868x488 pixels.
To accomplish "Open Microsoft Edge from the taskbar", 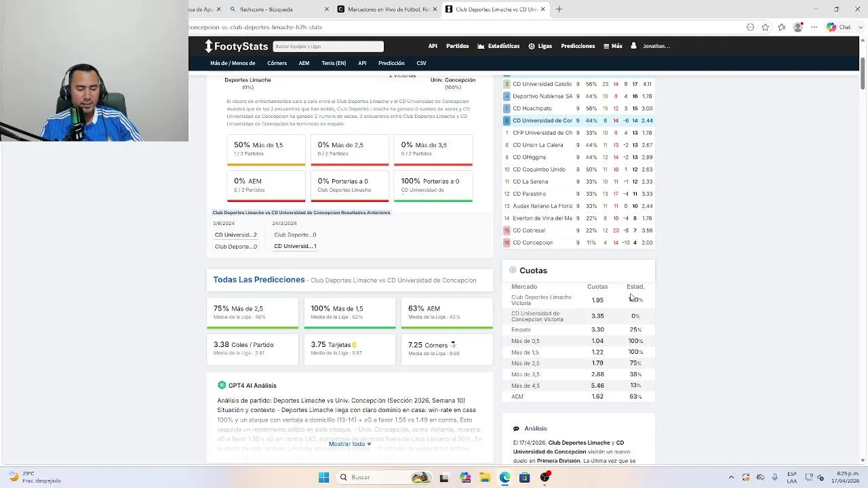I will [x=505, y=477].
